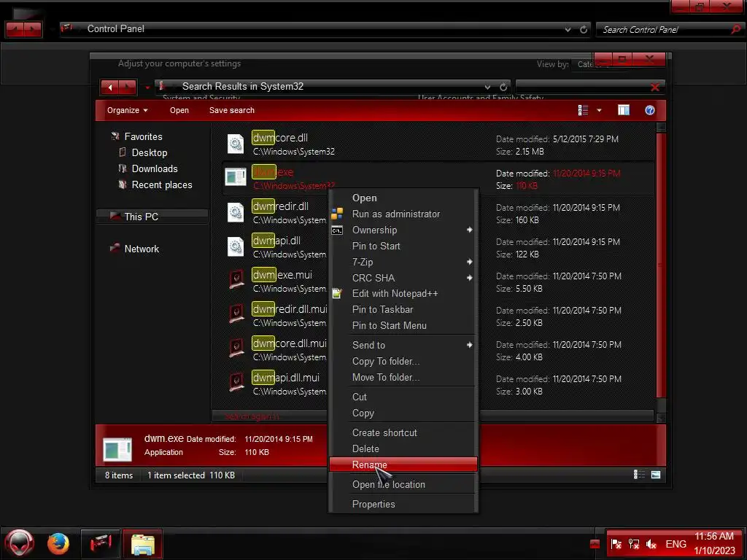This screenshot has height=560, width=747.
Task: Switch to details view icon in status bar
Action: (639, 475)
